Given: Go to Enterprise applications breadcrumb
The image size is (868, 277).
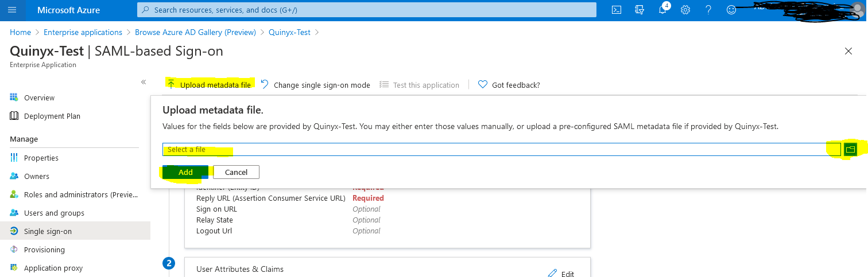Looking at the screenshot, I should pos(83,32).
